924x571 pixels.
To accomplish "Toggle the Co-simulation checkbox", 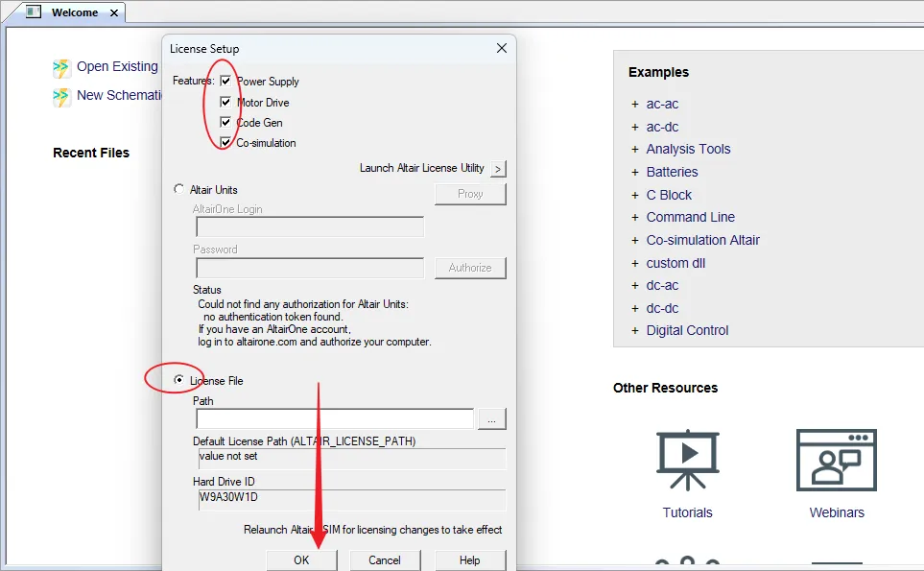I will pos(225,142).
